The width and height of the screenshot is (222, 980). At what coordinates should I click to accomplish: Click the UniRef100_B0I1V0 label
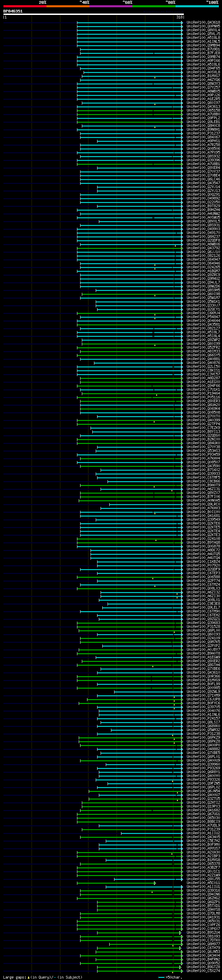click(x=203, y=512)
